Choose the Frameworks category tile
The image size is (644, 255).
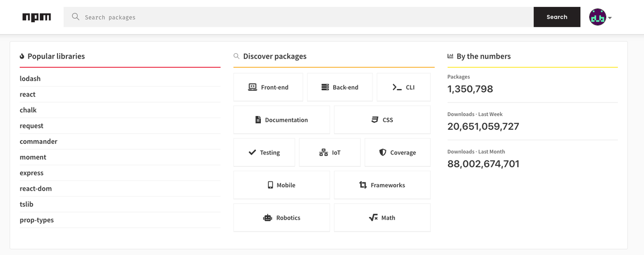[382, 185]
